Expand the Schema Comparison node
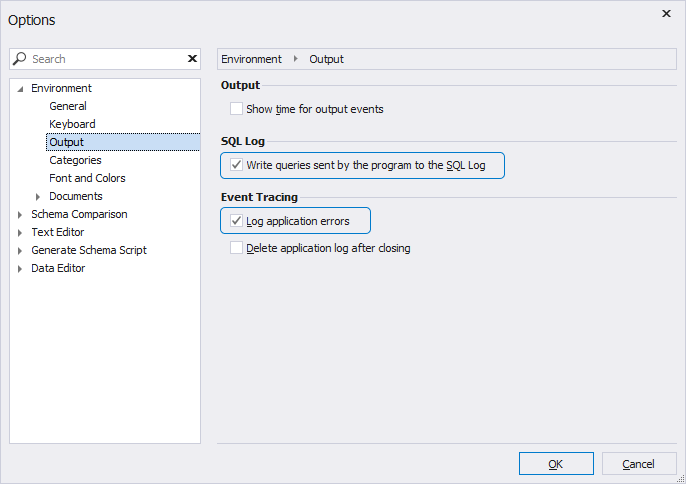The height and width of the screenshot is (484, 686). (20, 214)
